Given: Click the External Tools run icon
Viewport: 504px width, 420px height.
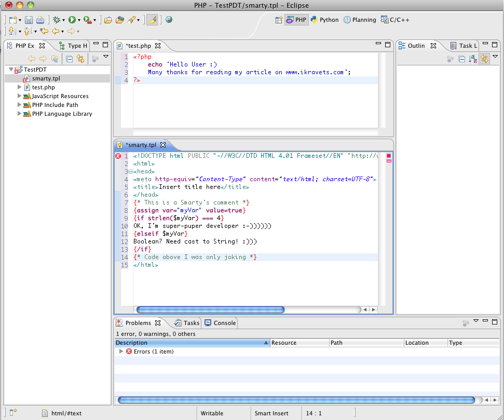Looking at the screenshot, I should click(87, 20).
